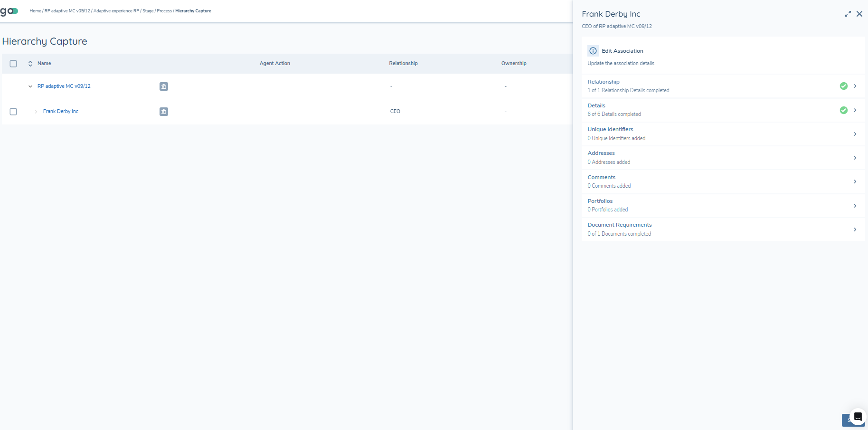This screenshot has height=430, width=868.
Task: Click the app logo in the top-left corner
Action: (x=9, y=11)
